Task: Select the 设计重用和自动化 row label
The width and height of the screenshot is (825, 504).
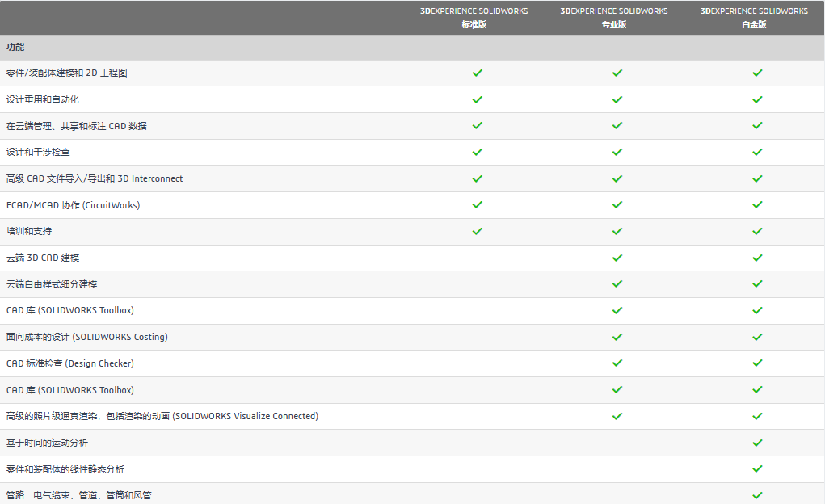Action: 43,99
